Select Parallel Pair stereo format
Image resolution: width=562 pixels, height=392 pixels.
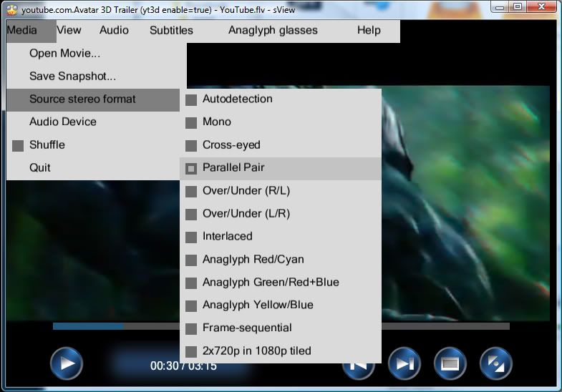coord(281,168)
